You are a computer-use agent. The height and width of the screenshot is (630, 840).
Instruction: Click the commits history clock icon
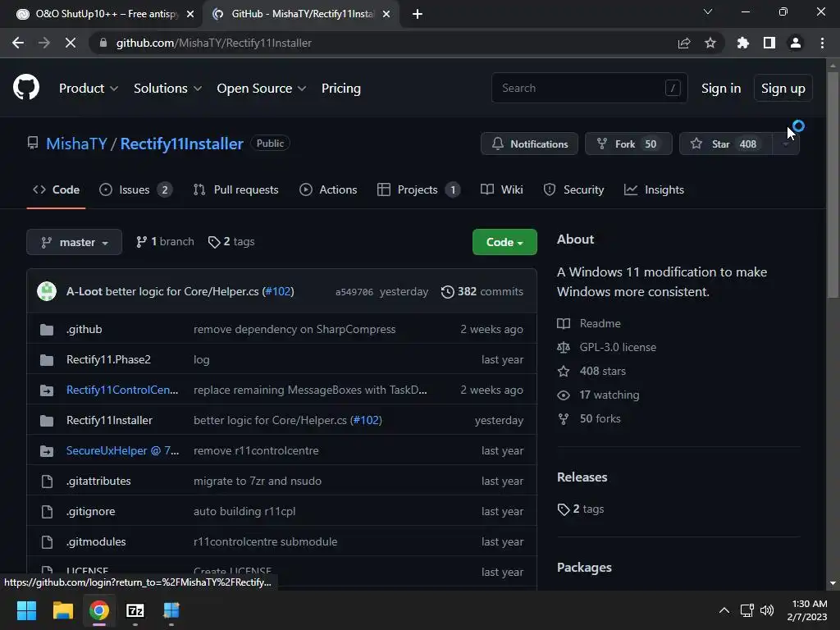point(447,291)
